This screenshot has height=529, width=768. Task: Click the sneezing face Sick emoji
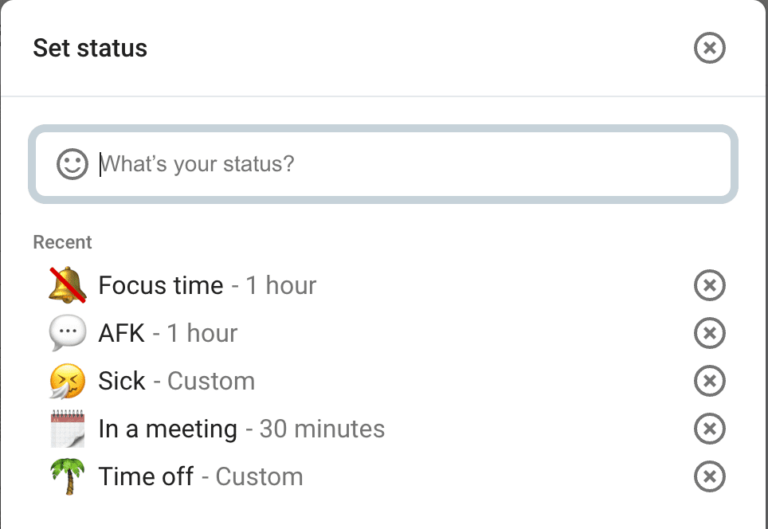pyautogui.click(x=68, y=381)
